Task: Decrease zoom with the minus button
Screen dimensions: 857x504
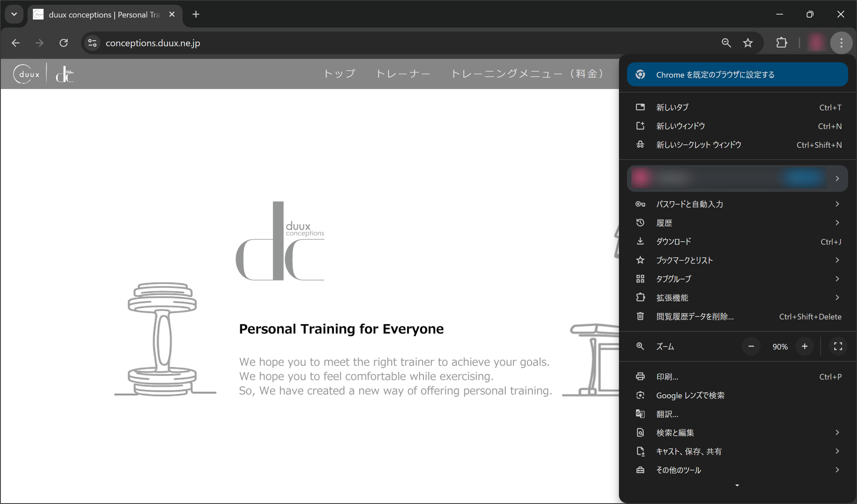Action: (751, 346)
